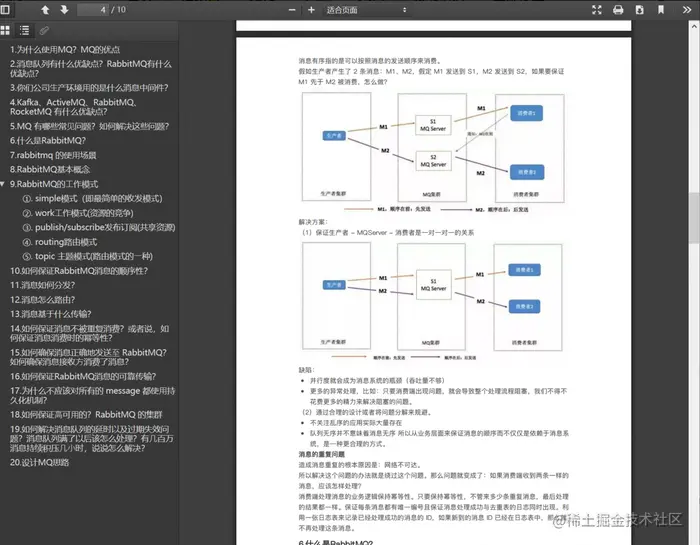Image resolution: width=700 pixels, height=545 pixels.
Task: Open sub-item ⑤. topic 主题模式
Action: (x=88, y=256)
